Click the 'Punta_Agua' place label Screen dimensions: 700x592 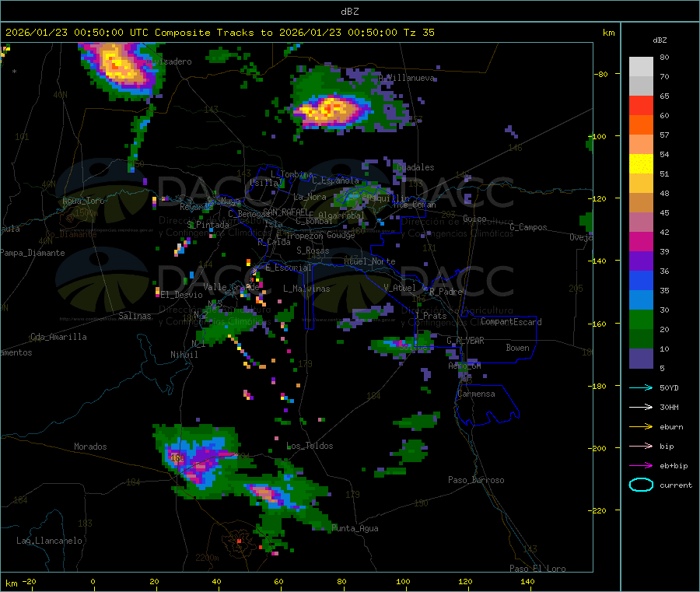pyautogui.click(x=355, y=528)
